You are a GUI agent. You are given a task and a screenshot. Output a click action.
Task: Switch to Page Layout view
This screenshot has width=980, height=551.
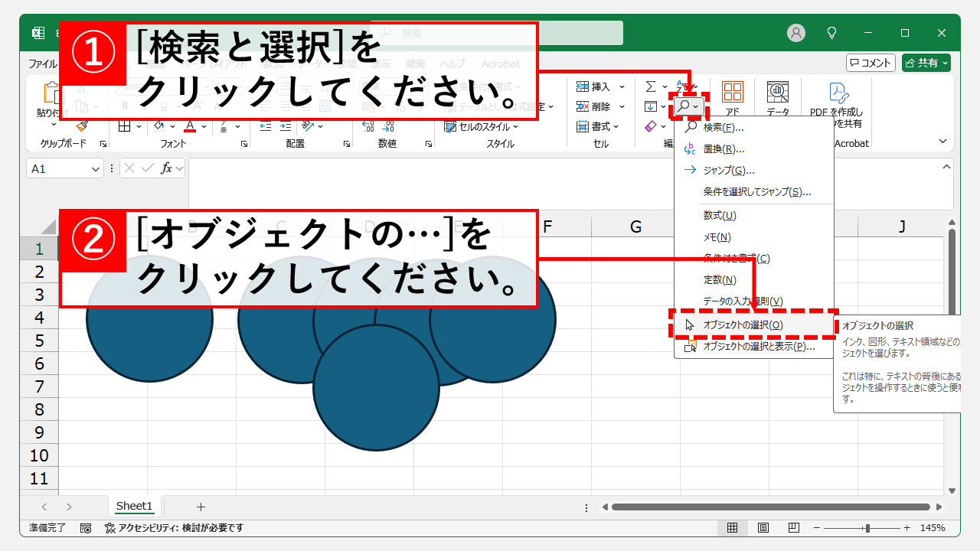(763, 528)
